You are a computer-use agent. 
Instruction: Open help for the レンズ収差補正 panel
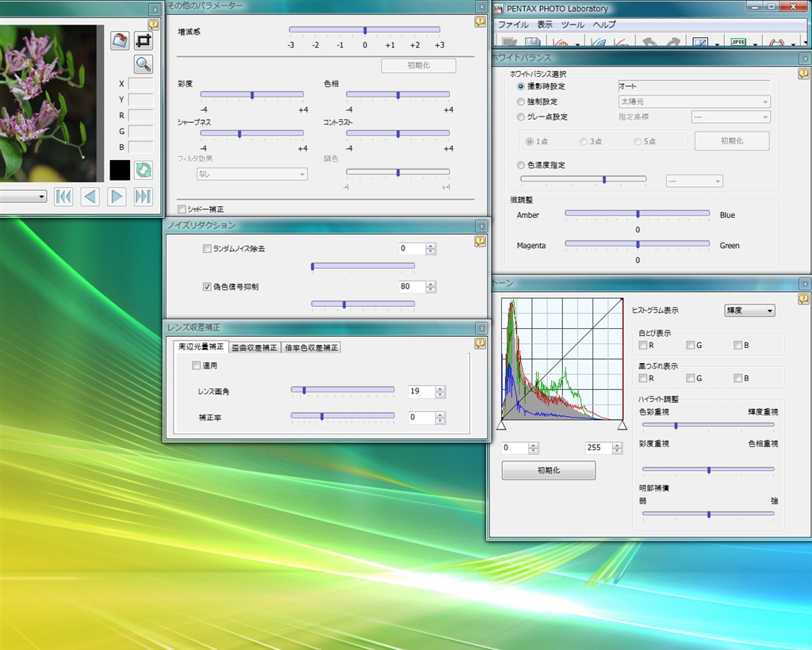point(480,344)
